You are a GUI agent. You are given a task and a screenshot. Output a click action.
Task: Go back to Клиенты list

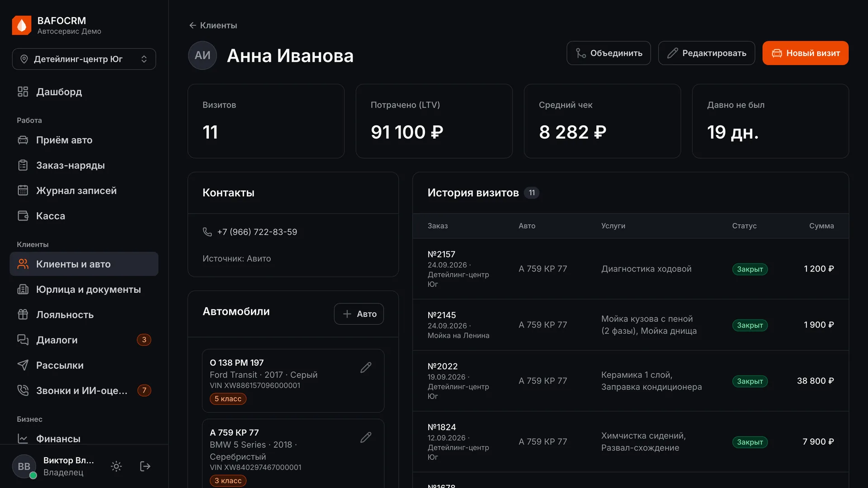[213, 25]
